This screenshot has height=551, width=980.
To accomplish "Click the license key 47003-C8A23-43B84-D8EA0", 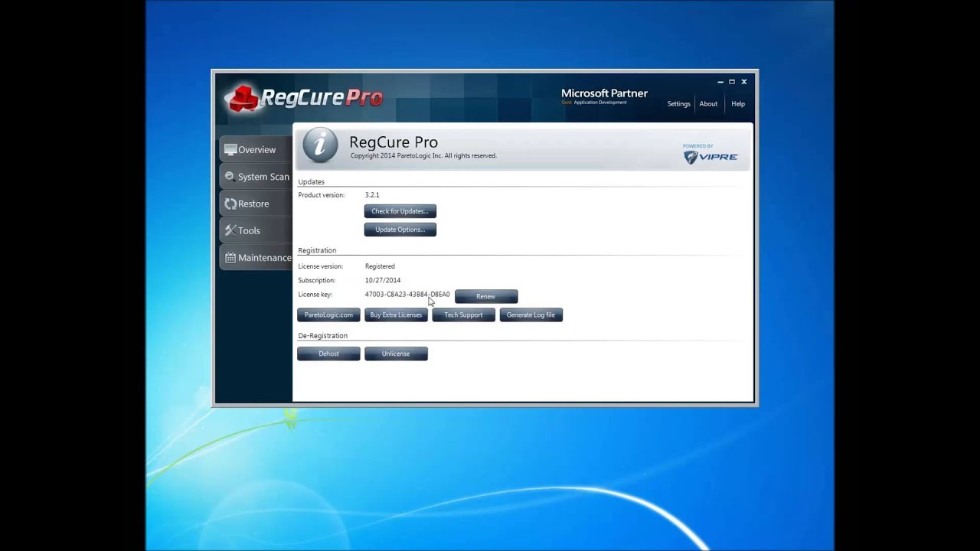I will point(407,295).
